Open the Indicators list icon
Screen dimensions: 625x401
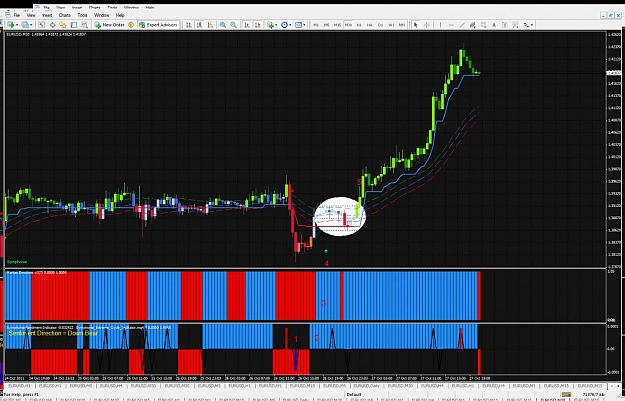(x=270, y=25)
